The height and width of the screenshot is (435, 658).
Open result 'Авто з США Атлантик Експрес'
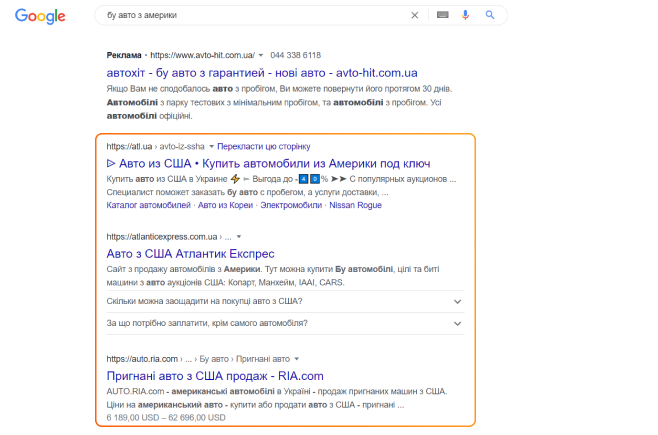191,254
